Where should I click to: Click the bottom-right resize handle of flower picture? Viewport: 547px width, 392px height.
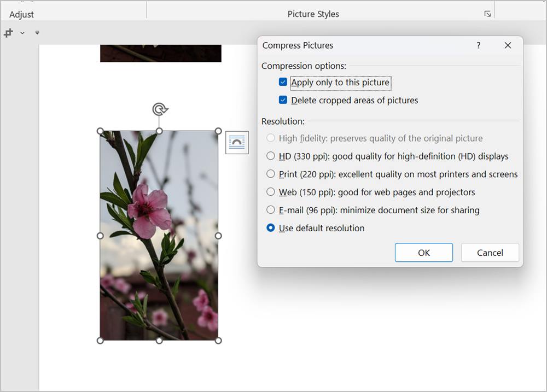tap(218, 341)
